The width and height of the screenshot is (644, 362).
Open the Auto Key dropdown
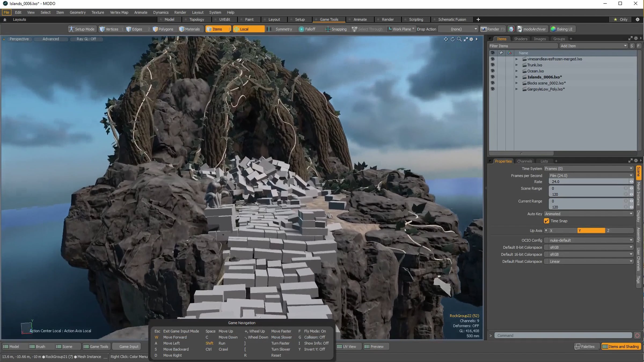click(x=588, y=214)
